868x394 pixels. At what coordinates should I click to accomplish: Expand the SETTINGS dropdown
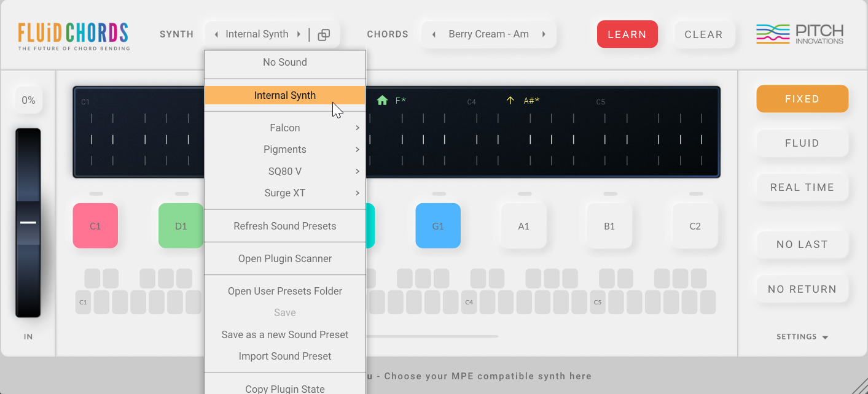(802, 337)
